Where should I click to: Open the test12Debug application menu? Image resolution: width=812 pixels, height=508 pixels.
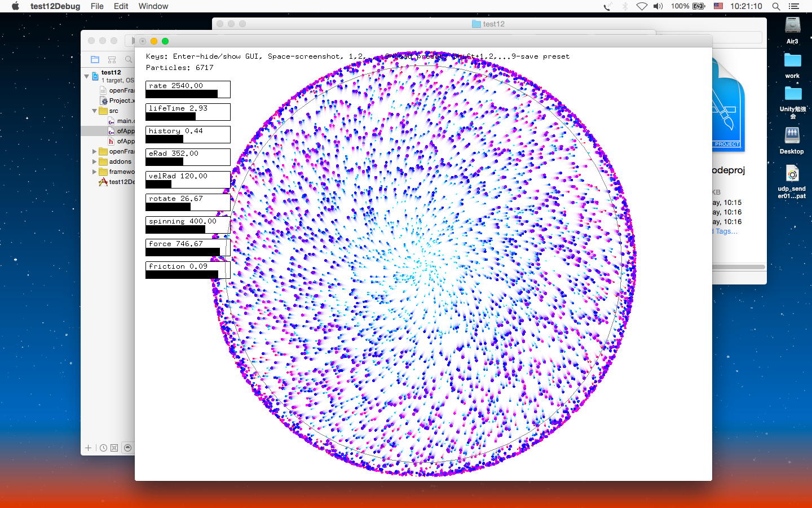pyautogui.click(x=55, y=6)
